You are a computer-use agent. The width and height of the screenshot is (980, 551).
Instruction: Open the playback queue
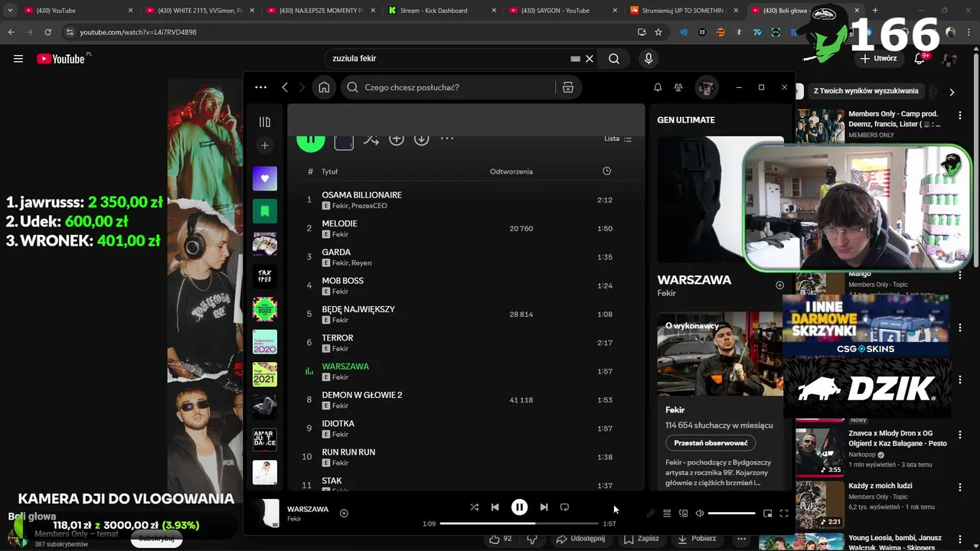(667, 514)
